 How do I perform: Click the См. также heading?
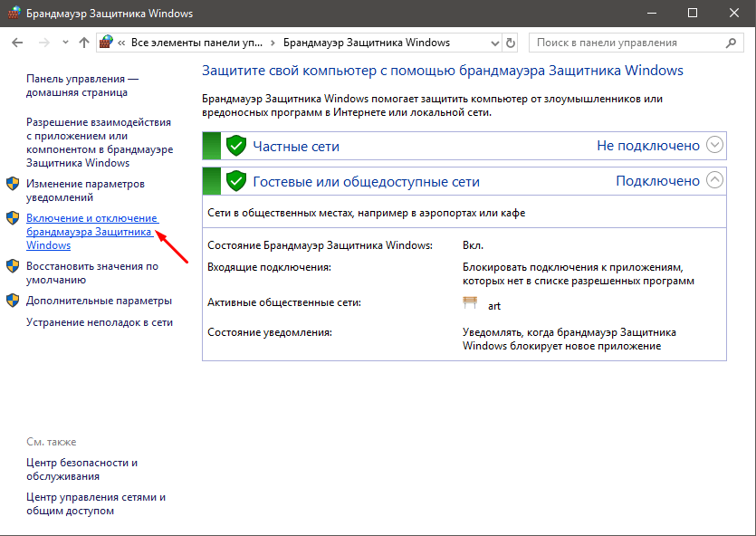(51, 442)
